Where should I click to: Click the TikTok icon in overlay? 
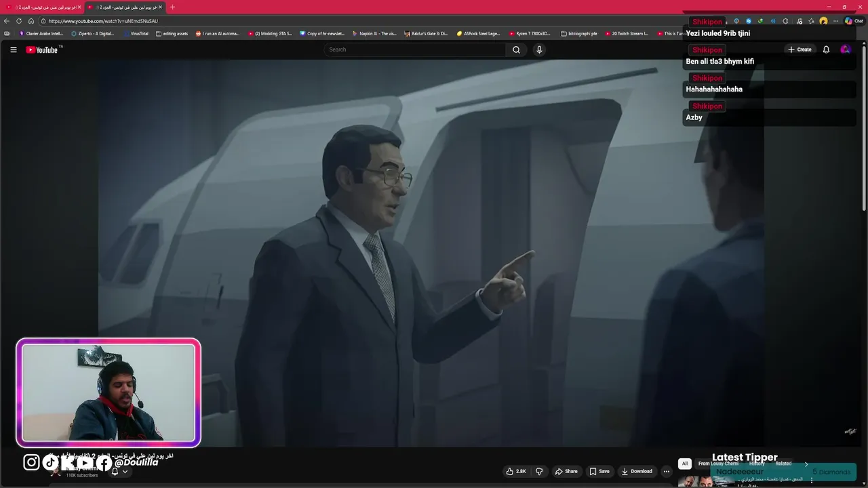coord(51,462)
